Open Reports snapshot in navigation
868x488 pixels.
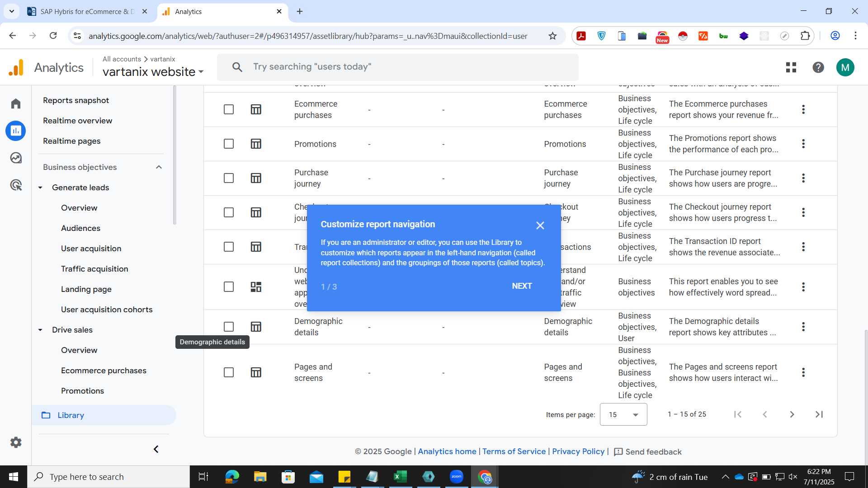pos(76,100)
